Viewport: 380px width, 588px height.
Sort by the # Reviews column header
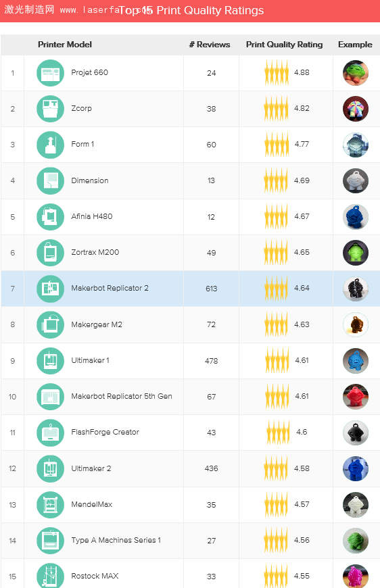click(210, 44)
